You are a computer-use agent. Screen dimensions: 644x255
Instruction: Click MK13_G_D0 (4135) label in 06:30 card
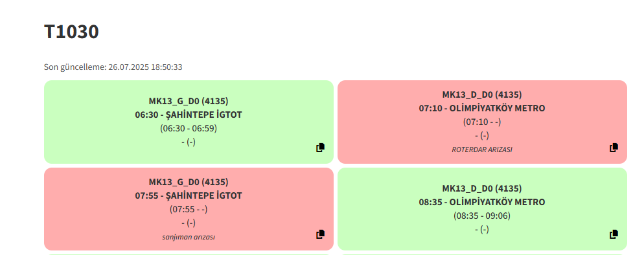click(x=189, y=101)
